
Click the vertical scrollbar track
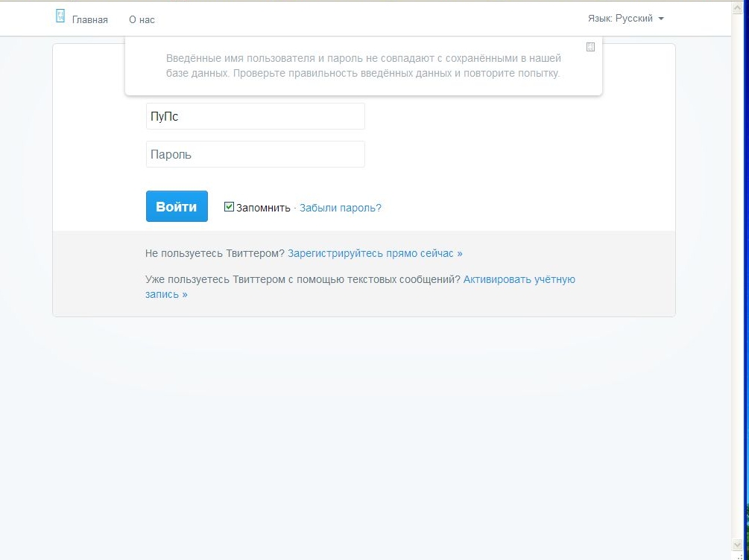[738, 298]
